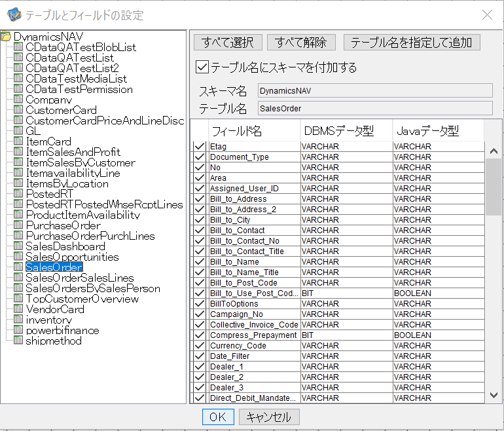Select CDataQATestList in the tree
Viewport: 504px width, 431px height.
coord(70,57)
